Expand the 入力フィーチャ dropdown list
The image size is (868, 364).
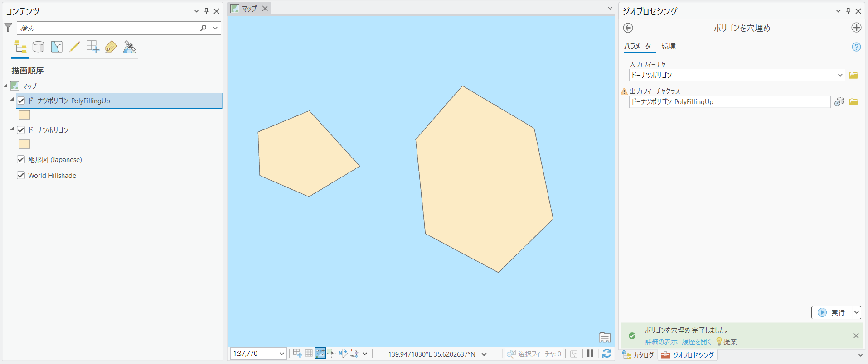[840, 75]
